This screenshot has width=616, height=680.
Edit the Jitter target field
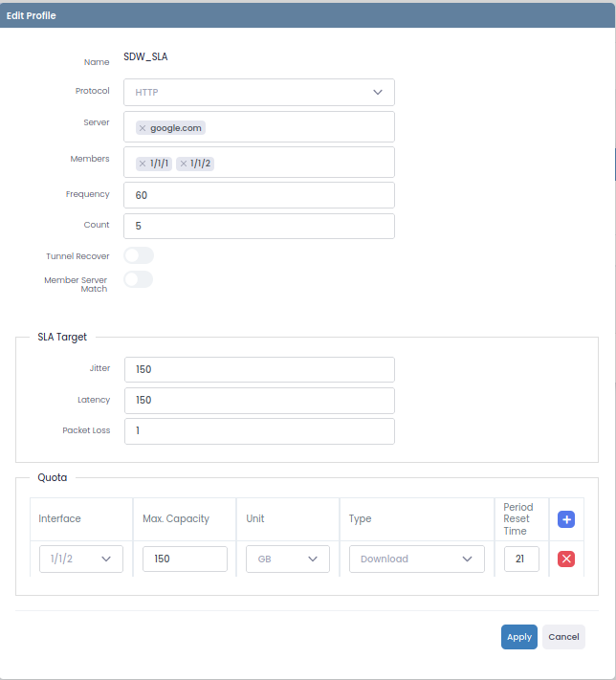click(259, 369)
